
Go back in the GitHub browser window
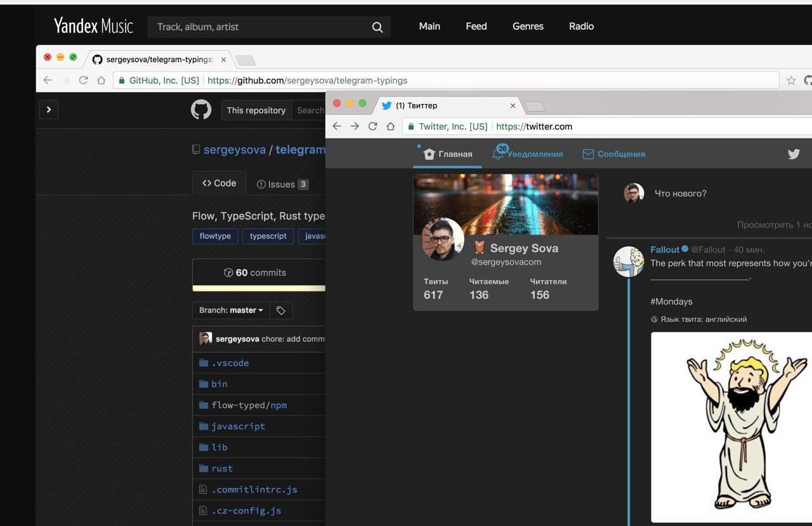[x=48, y=81]
